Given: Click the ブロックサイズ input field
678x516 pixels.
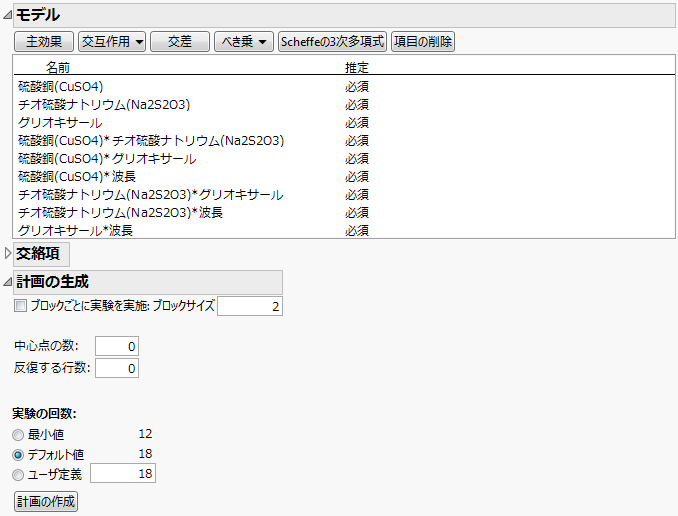Looking at the screenshot, I should click(x=250, y=306).
